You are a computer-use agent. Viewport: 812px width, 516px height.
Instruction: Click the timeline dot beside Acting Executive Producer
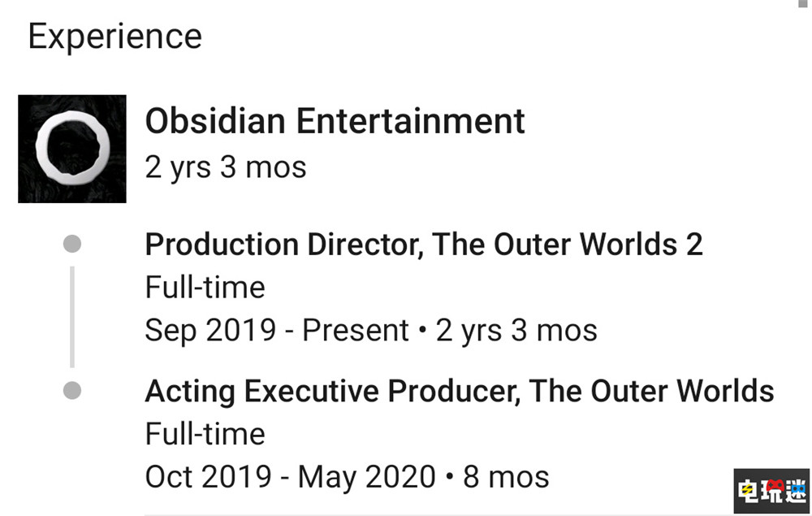click(x=72, y=391)
